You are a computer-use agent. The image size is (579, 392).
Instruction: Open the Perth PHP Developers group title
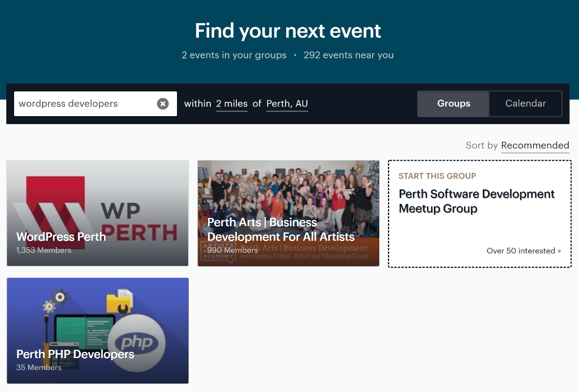(x=75, y=354)
